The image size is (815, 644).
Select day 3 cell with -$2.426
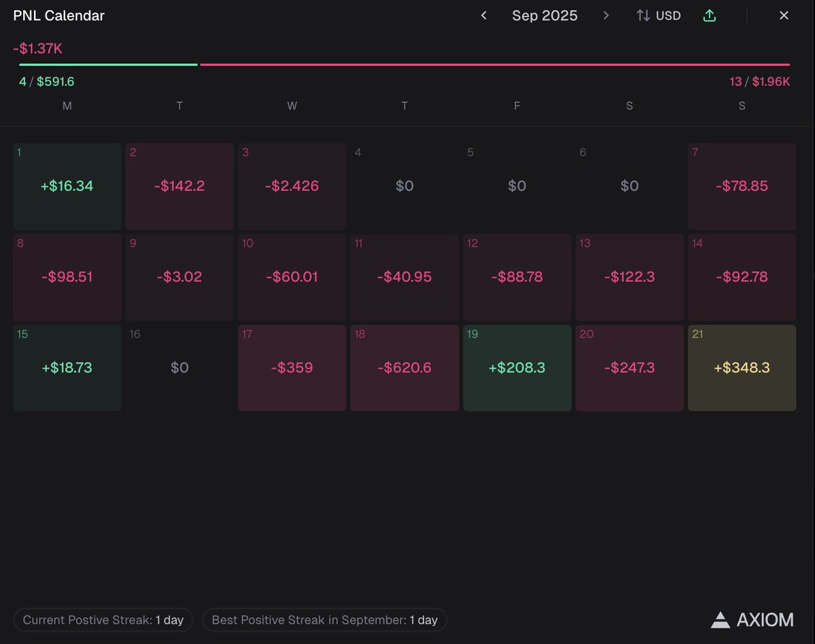click(292, 186)
